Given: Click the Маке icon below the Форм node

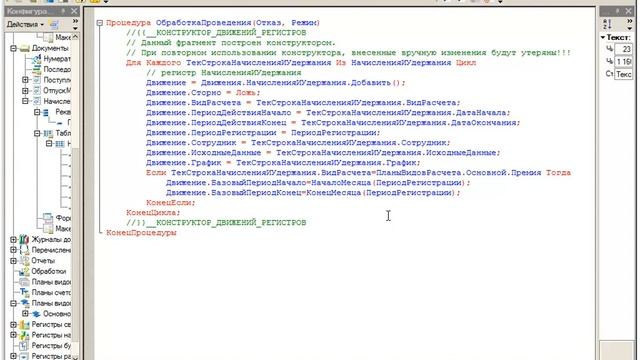Looking at the screenshot, I should (x=48, y=229).
